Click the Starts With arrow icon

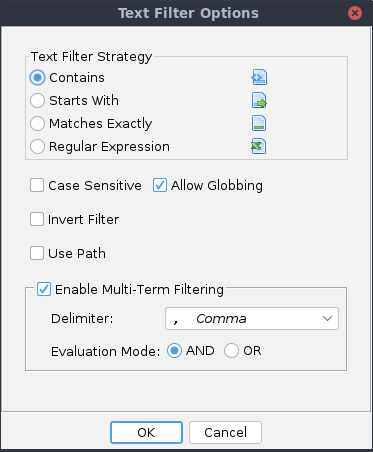pos(259,100)
